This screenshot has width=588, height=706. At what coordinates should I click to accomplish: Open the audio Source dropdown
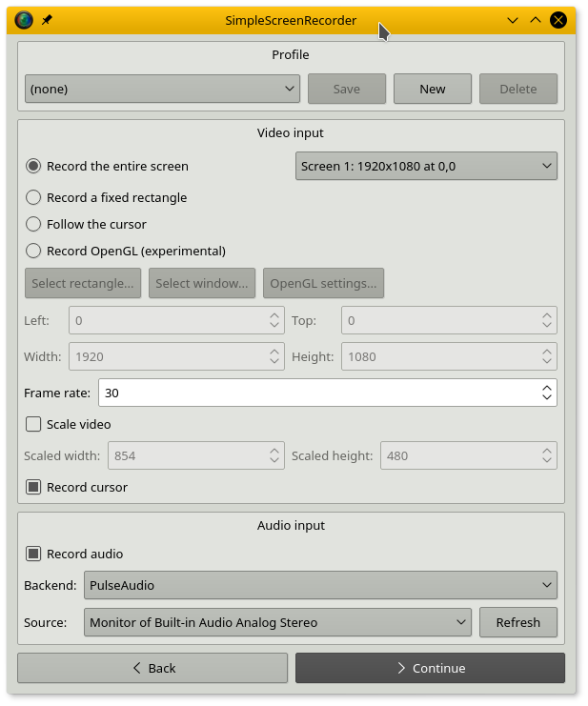click(277, 623)
